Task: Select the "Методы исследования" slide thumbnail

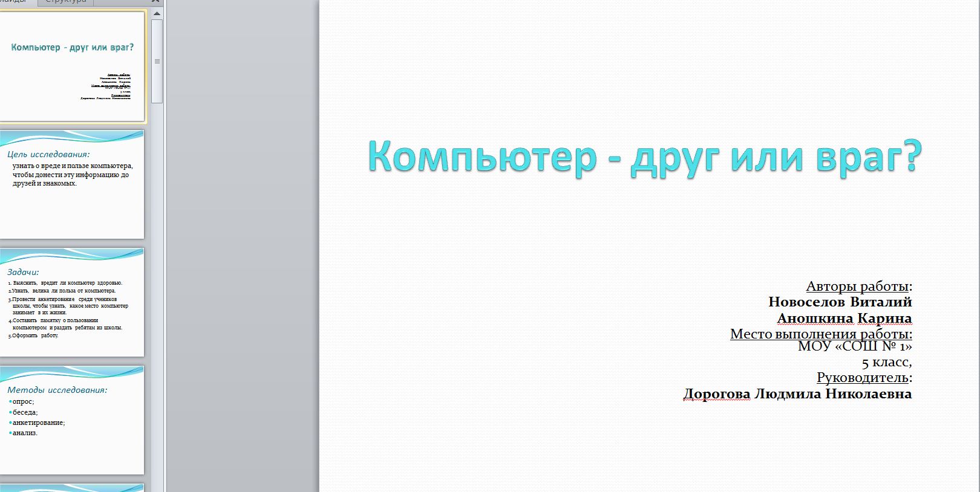Action: pos(72,420)
